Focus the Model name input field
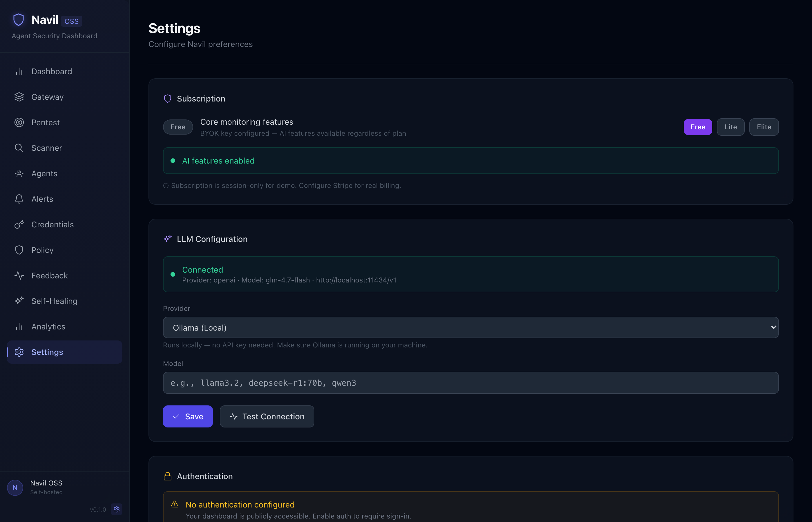The height and width of the screenshot is (522, 812). point(470,383)
